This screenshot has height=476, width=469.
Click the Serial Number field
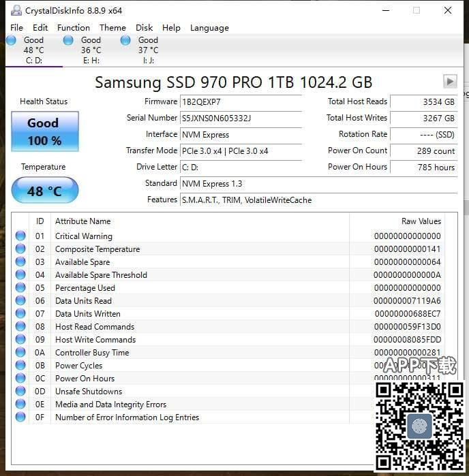[x=240, y=118]
